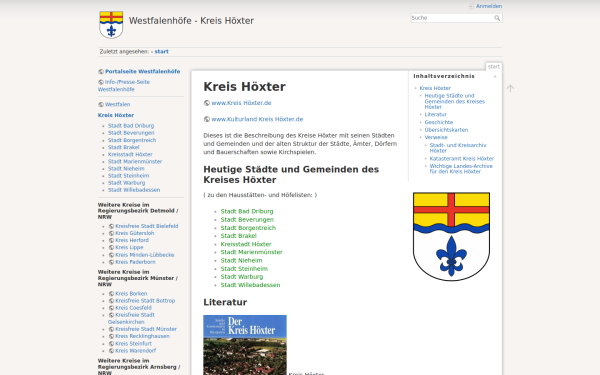
Task: Jump to Übersichtskarten in table of contents
Action: [x=446, y=130]
